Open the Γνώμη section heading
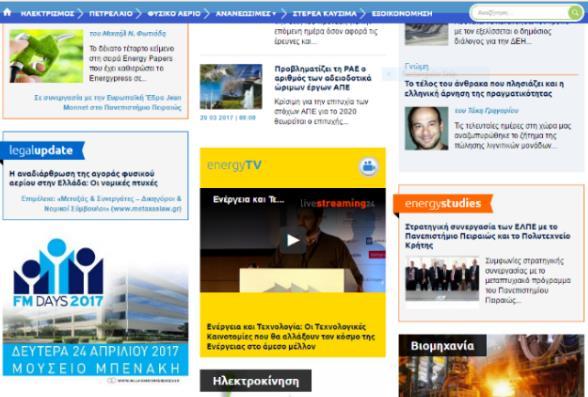This screenshot has width=588, height=397. click(416, 66)
